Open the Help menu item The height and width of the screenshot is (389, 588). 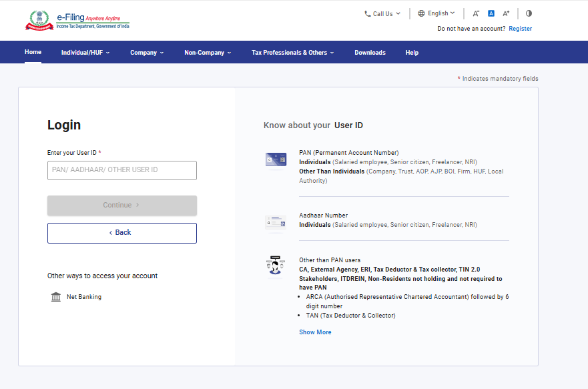[412, 53]
